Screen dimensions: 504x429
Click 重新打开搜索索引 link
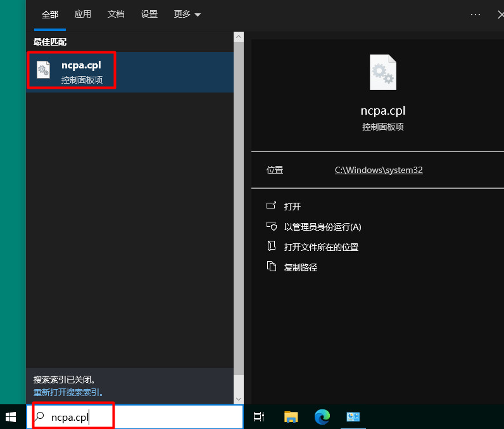click(x=68, y=393)
